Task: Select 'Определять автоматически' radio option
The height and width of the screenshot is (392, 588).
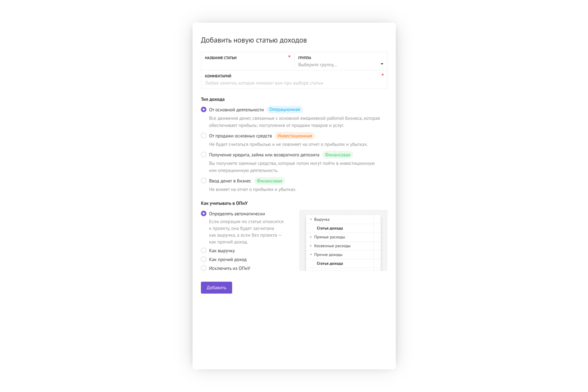Action: pyautogui.click(x=203, y=213)
